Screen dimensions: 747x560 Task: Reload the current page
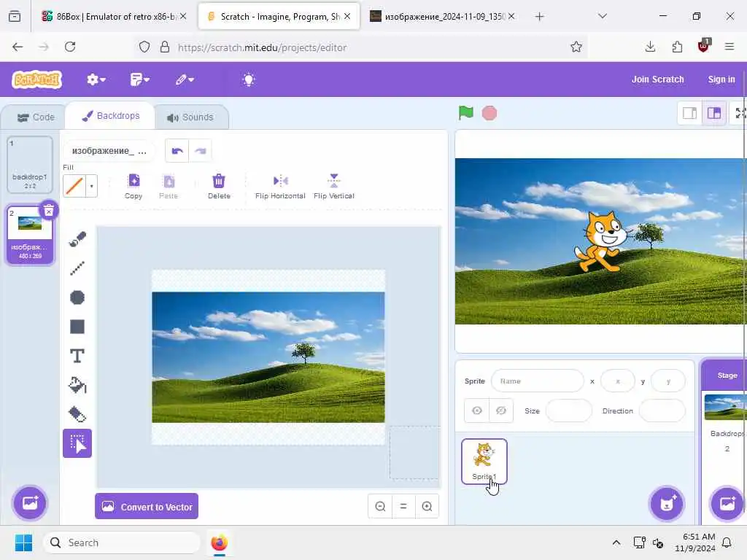point(70,47)
